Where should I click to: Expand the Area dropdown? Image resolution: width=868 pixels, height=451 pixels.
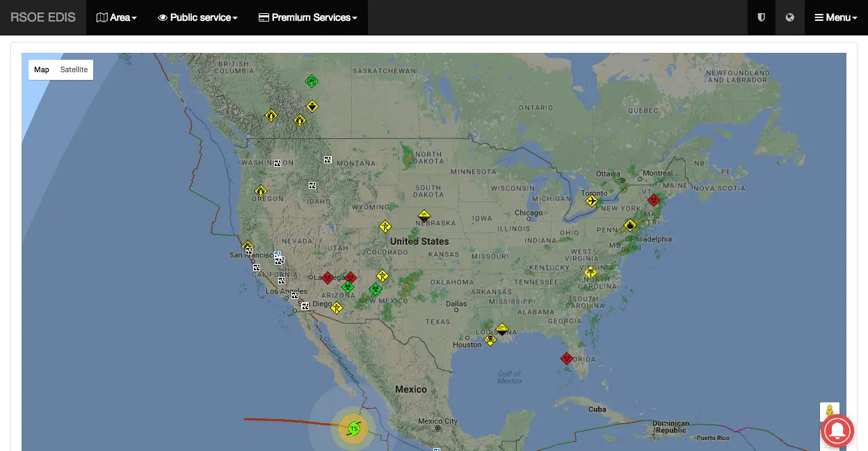(116, 17)
